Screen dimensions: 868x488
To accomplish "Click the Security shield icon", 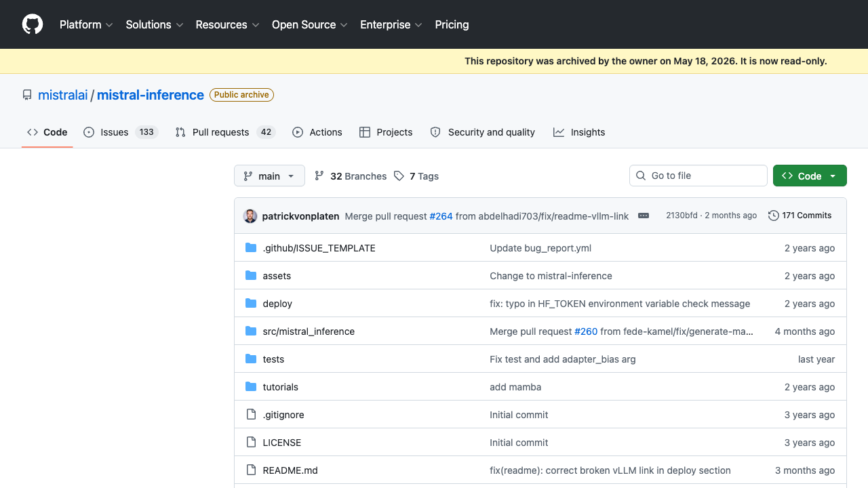I will tap(435, 132).
